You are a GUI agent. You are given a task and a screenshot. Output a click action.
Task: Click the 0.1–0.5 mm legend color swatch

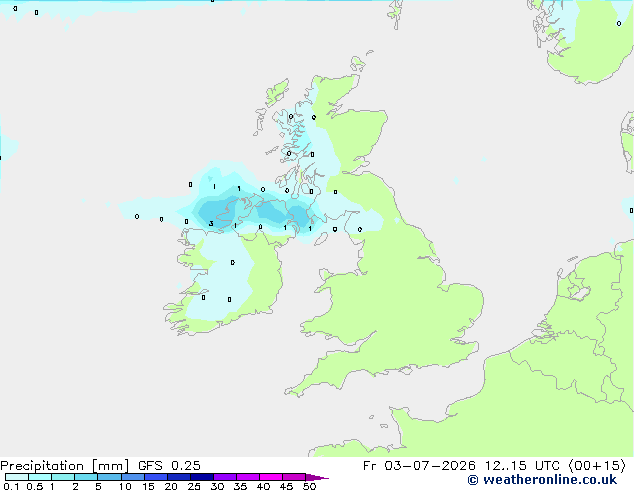point(17,477)
